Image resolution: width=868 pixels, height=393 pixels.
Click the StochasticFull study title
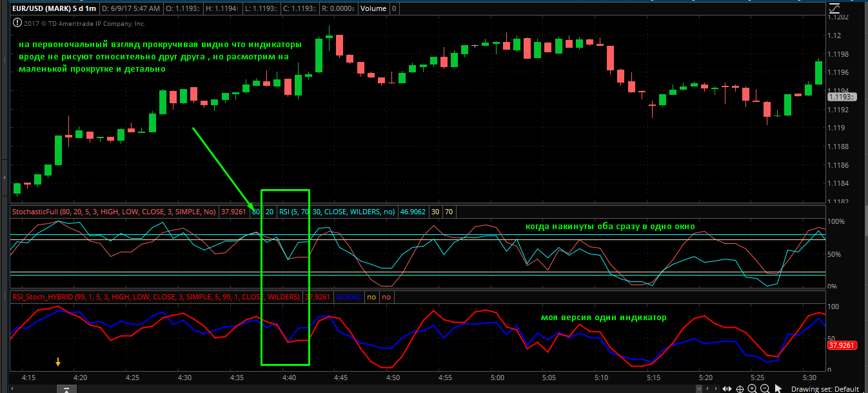tap(114, 211)
